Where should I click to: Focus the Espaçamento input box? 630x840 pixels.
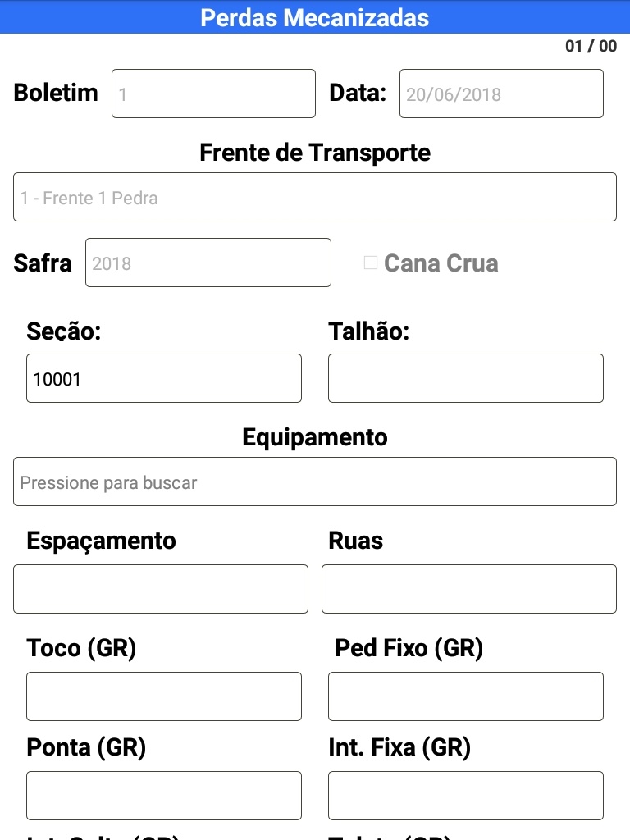tap(161, 589)
